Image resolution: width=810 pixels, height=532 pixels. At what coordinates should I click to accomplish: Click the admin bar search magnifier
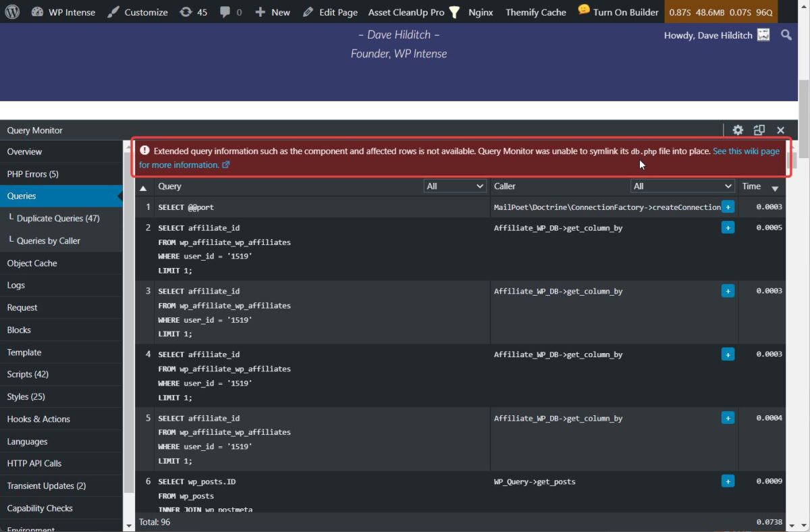click(x=786, y=35)
